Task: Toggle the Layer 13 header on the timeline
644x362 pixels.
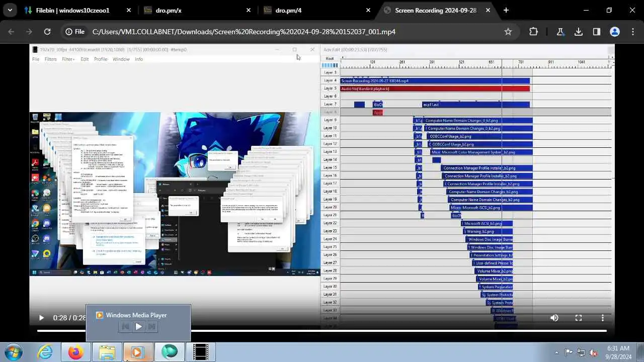Action: (330, 152)
